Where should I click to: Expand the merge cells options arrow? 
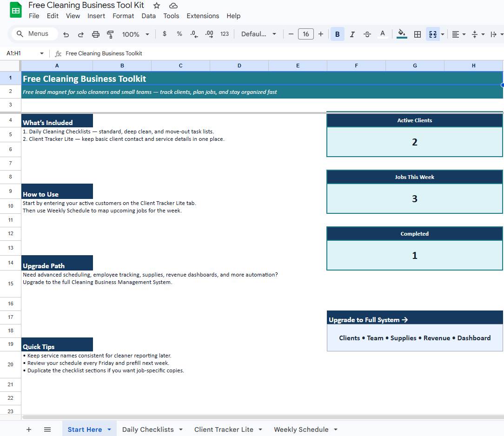[x=443, y=34]
